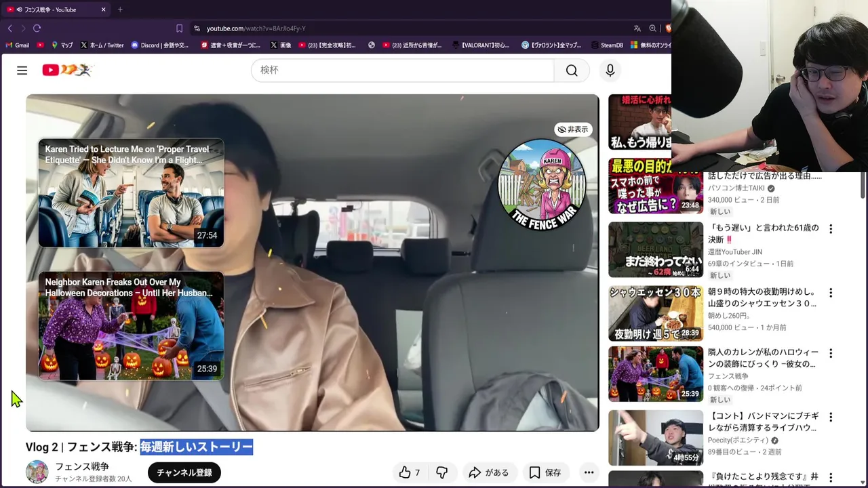The height and width of the screenshot is (488, 868).
Task: Close the フェンス戦争 YouTube tab
Action: tap(103, 9)
